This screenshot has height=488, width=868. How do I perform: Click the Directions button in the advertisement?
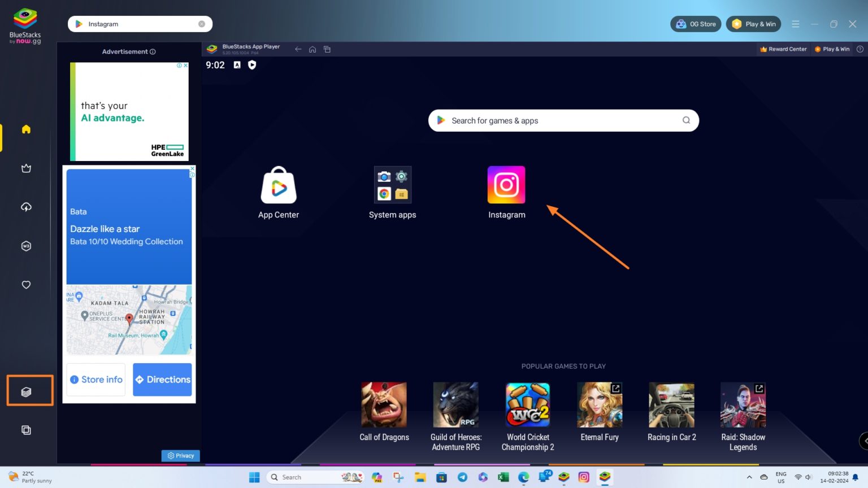coord(162,379)
